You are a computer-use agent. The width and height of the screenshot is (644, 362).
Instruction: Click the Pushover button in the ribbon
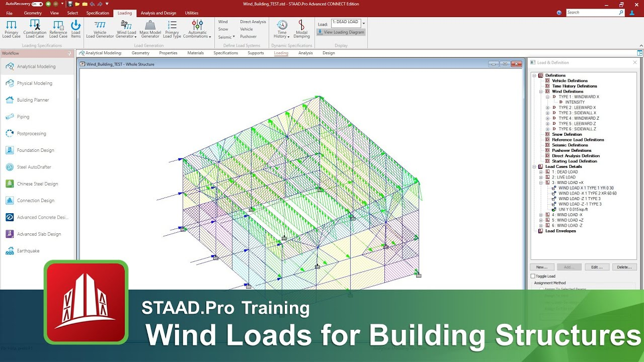tap(249, 37)
